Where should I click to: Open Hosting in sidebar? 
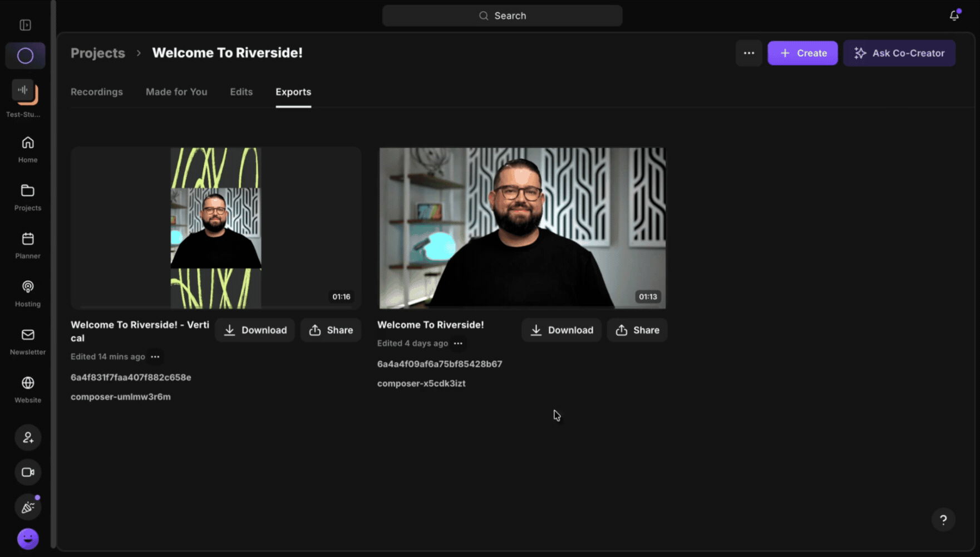(x=28, y=294)
